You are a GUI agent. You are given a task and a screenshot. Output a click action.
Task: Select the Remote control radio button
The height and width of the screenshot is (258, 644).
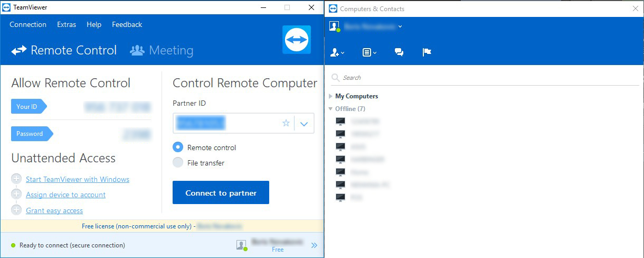178,148
